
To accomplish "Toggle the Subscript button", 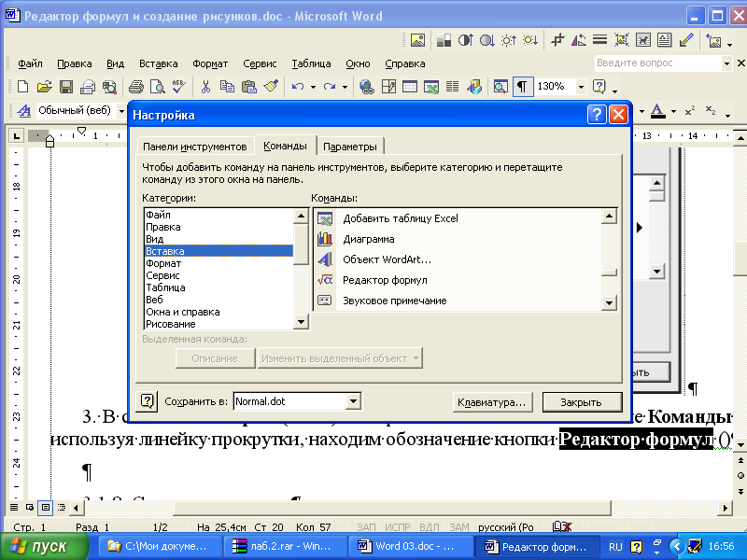I will (711, 110).
